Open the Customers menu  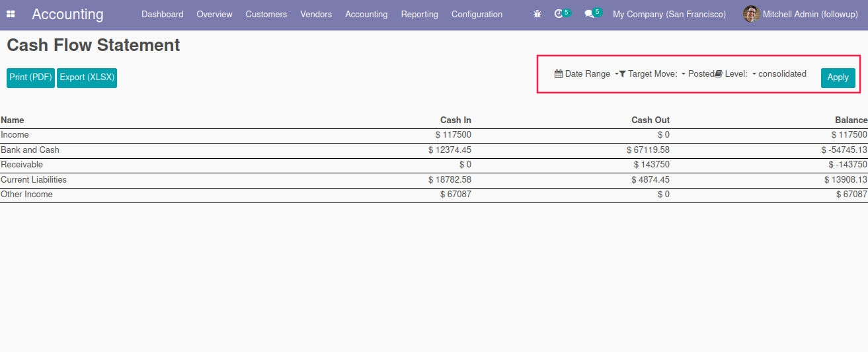pos(266,14)
